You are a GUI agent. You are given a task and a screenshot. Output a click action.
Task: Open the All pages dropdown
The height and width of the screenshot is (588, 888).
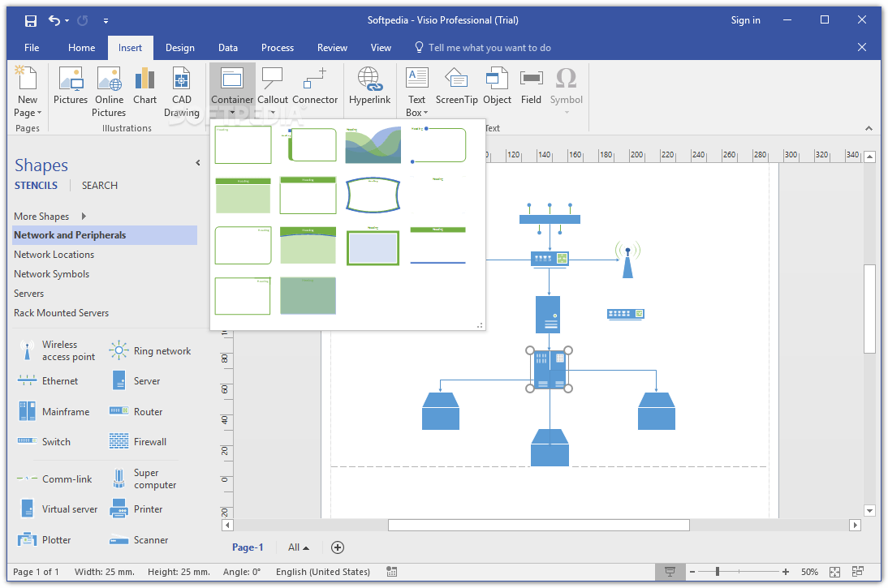pos(298,547)
